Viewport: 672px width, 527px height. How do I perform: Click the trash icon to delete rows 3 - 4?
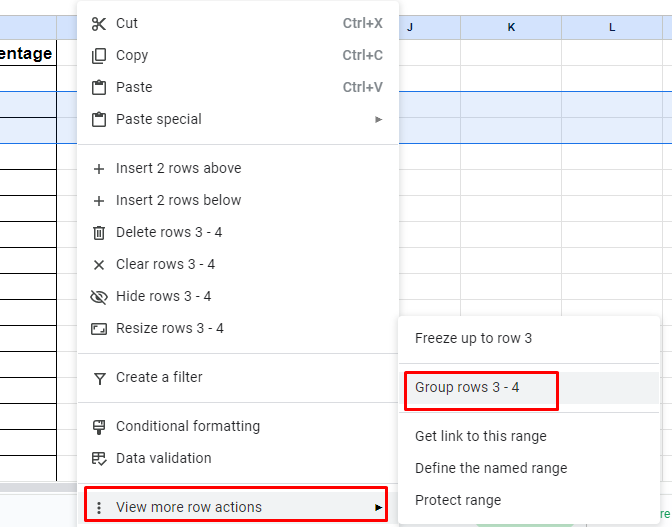(99, 233)
